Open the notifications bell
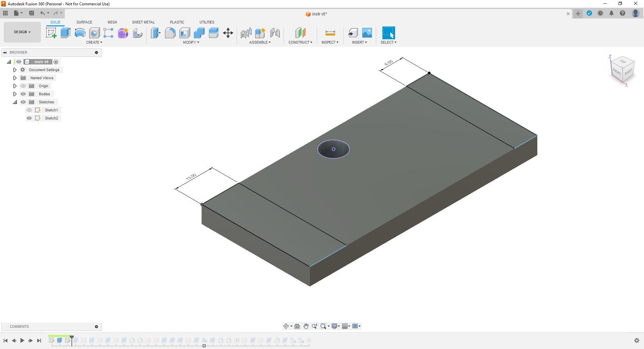 coord(611,13)
